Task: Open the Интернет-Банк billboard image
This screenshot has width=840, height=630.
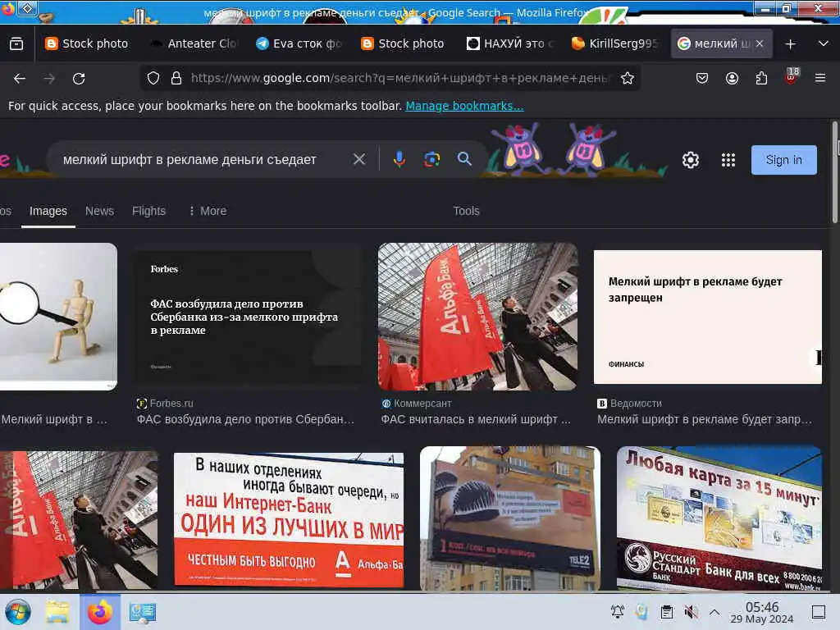Action: pyautogui.click(x=288, y=519)
